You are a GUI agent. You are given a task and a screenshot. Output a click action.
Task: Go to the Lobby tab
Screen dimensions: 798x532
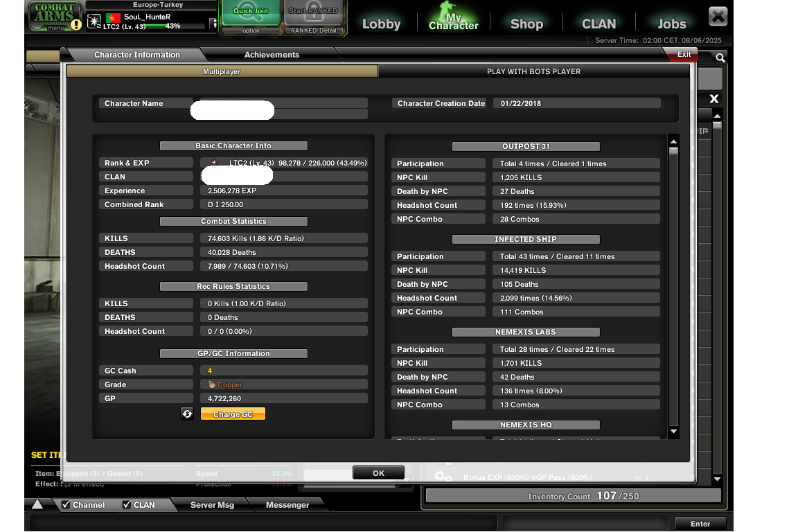click(381, 24)
